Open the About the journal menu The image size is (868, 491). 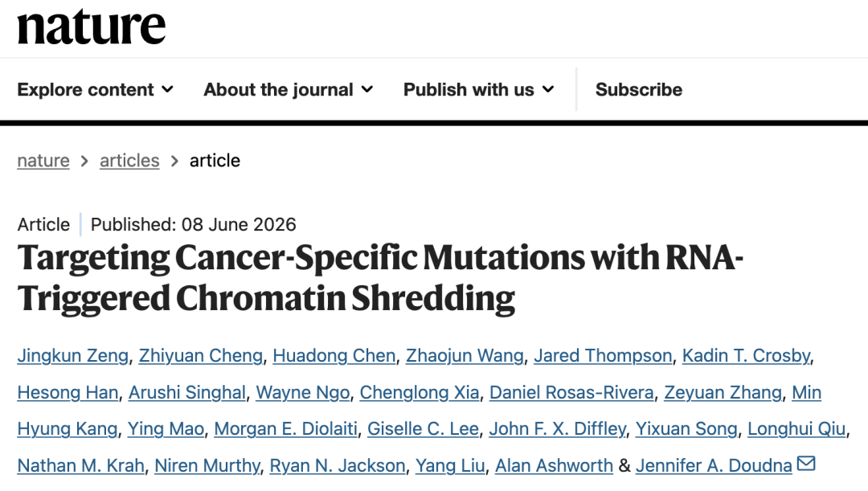(289, 90)
